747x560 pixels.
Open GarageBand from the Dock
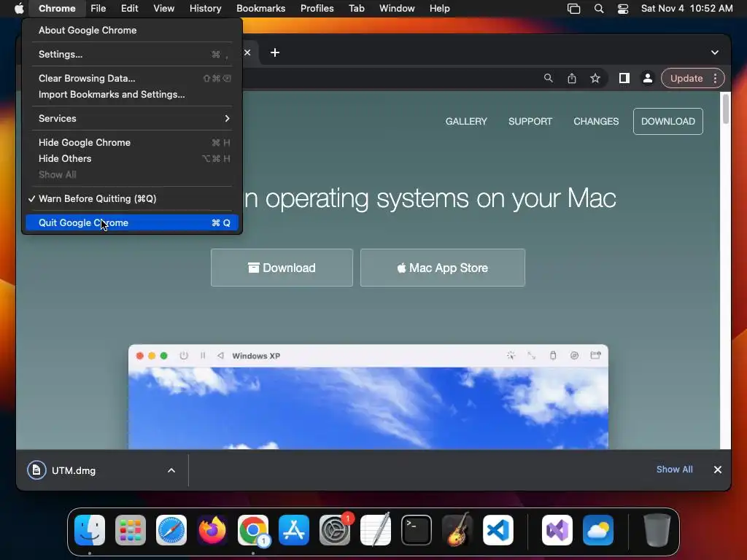point(457,530)
